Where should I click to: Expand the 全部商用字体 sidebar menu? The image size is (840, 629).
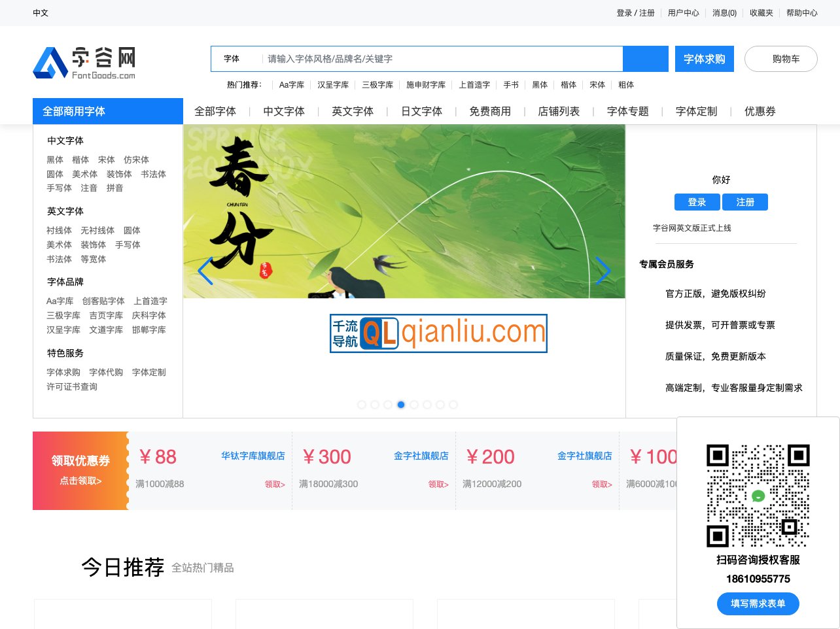pyautogui.click(x=107, y=111)
